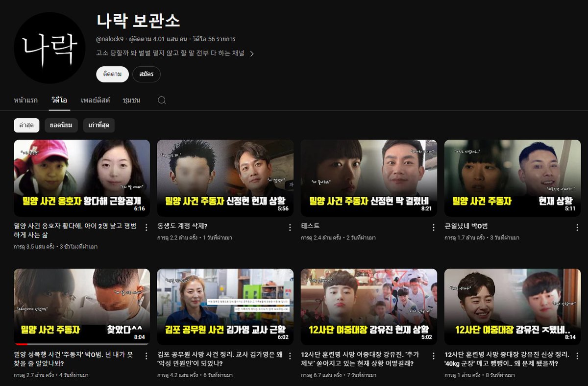The height and width of the screenshot is (386, 588).
Task: Open title 12사단 훈련병 사망 여중대장 추가 제보
Action: tap(361, 359)
